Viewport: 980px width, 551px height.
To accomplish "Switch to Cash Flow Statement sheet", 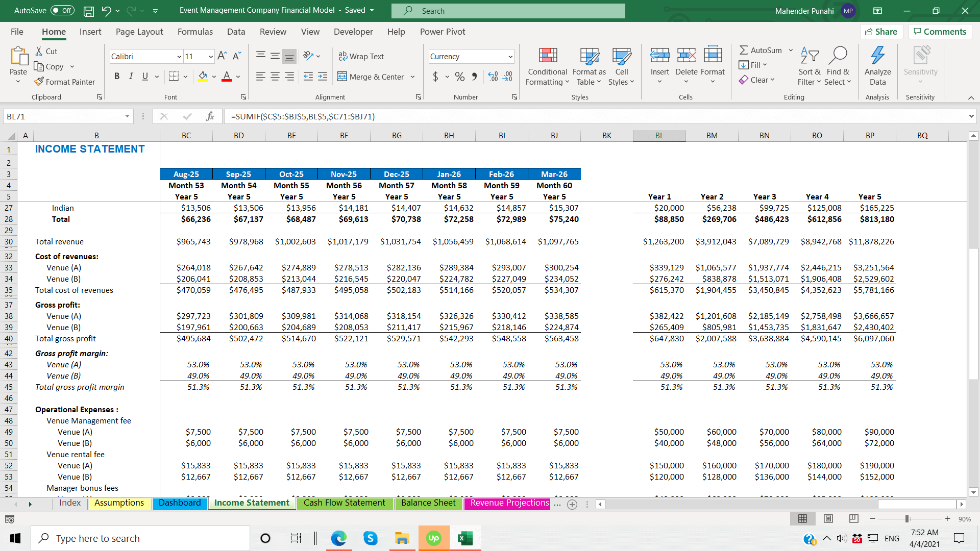I will pos(345,503).
